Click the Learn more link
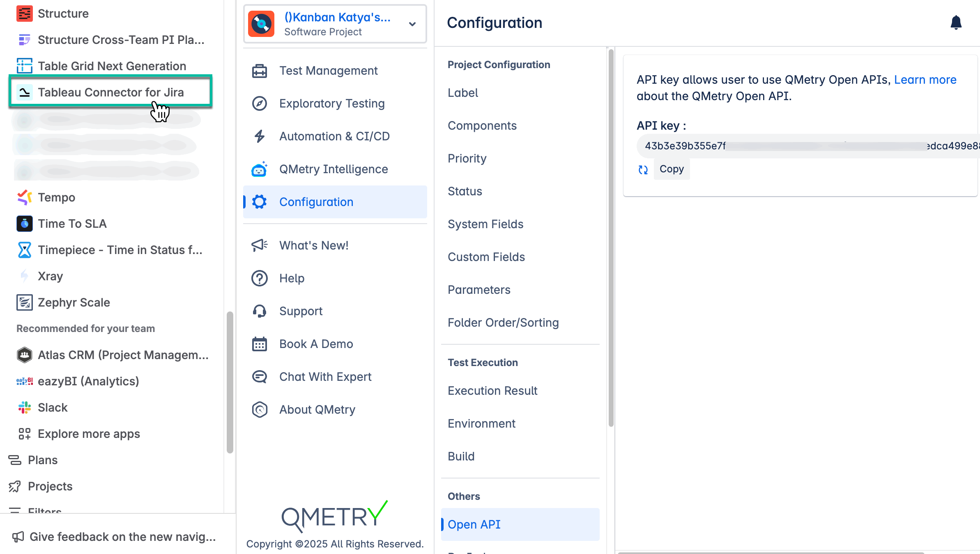980x554 pixels. tap(925, 80)
